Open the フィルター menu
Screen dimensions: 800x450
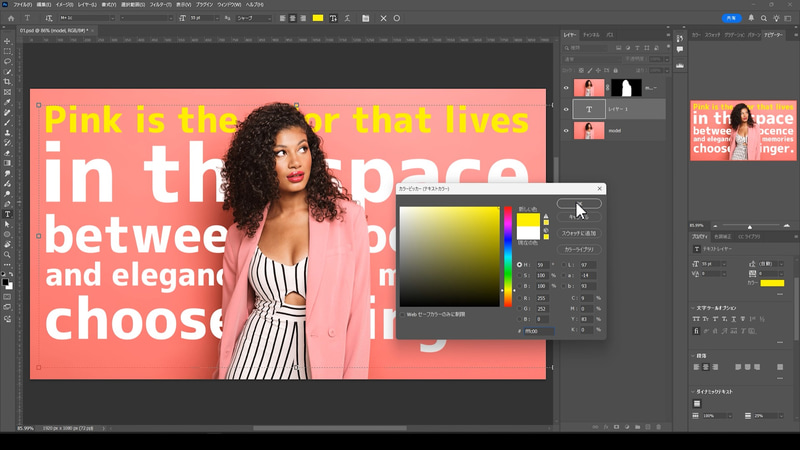(x=162, y=5)
